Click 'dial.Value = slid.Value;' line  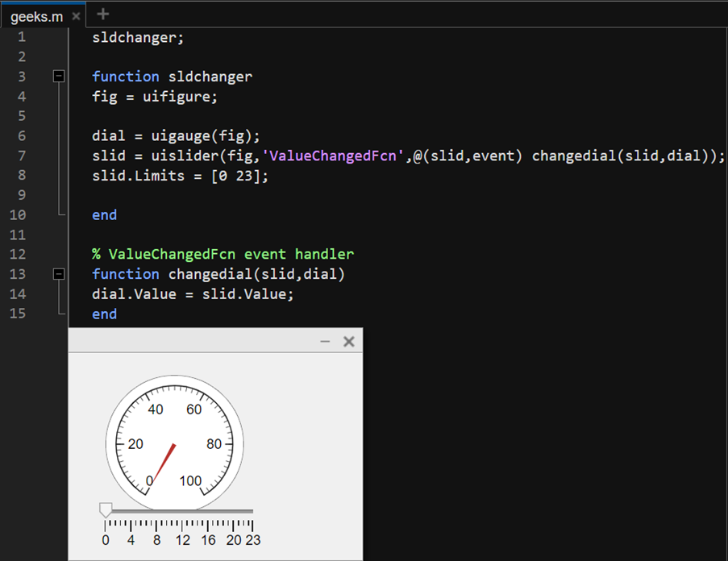click(193, 293)
